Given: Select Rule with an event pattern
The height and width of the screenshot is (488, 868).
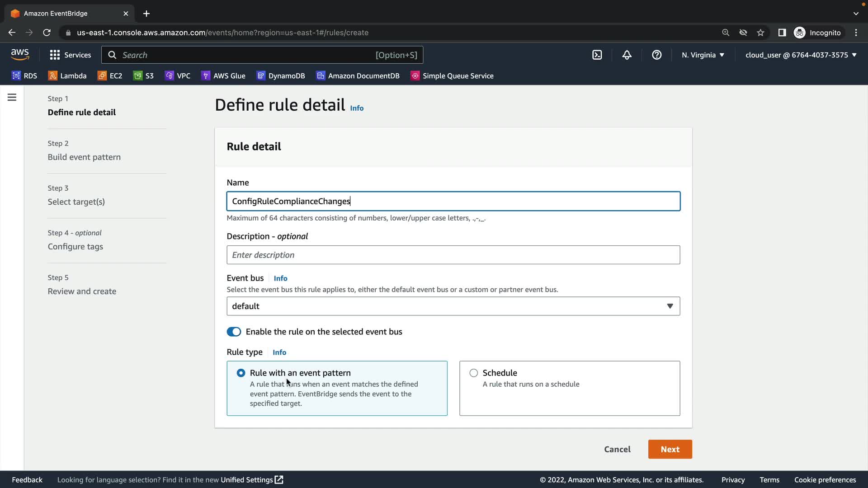Looking at the screenshot, I should coord(241,373).
